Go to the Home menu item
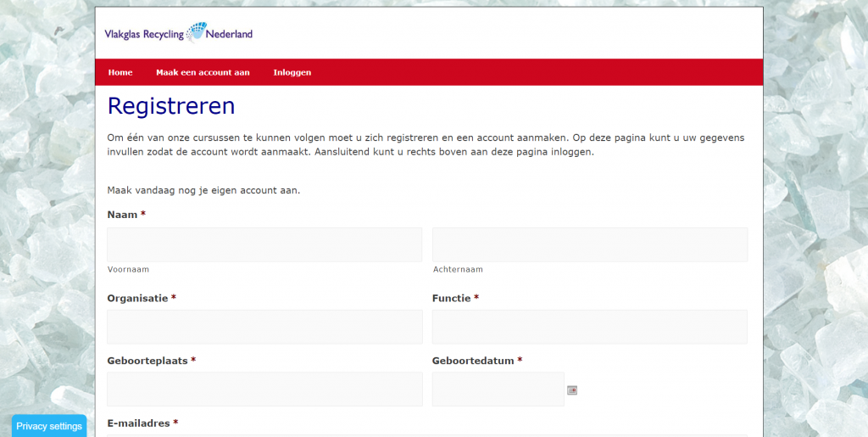The image size is (868, 437). coord(120,72)
